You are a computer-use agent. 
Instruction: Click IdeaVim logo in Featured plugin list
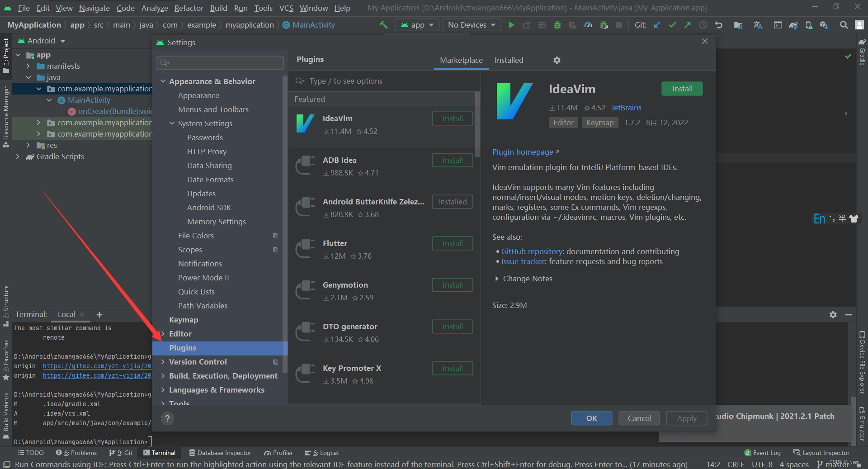(305, 123)
